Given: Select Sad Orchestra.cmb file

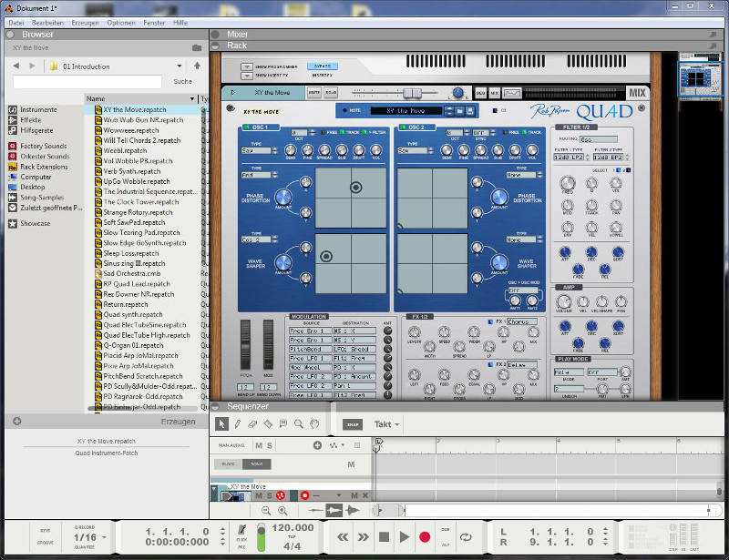Looking at the screenshot, I should (x=132, y=274).
